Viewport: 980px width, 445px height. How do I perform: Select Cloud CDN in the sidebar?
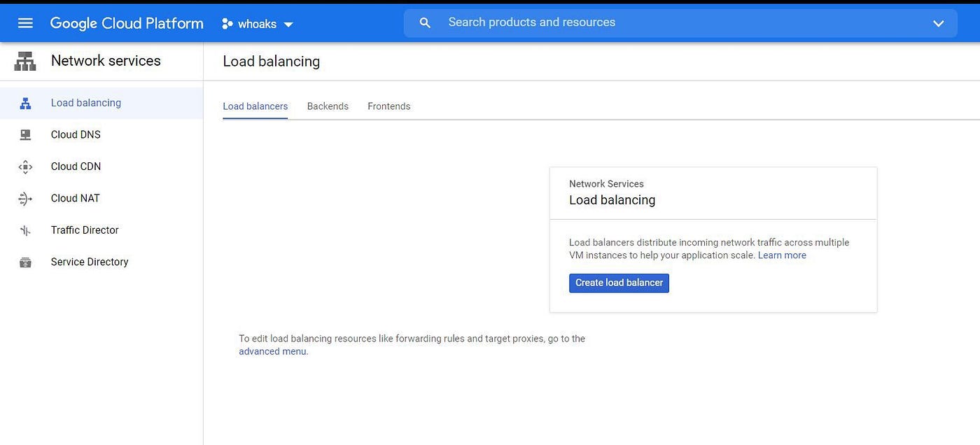[x=101, y=167]
